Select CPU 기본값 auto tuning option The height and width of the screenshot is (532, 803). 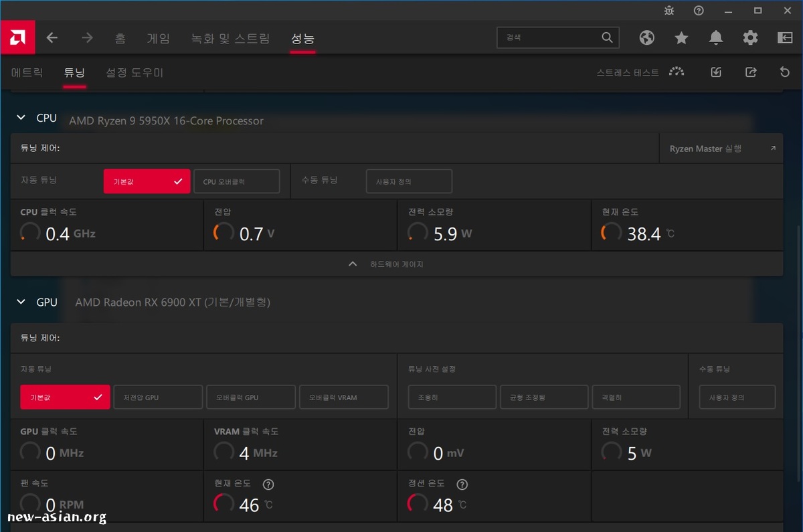pyautogui.click(x=147, y=181)
